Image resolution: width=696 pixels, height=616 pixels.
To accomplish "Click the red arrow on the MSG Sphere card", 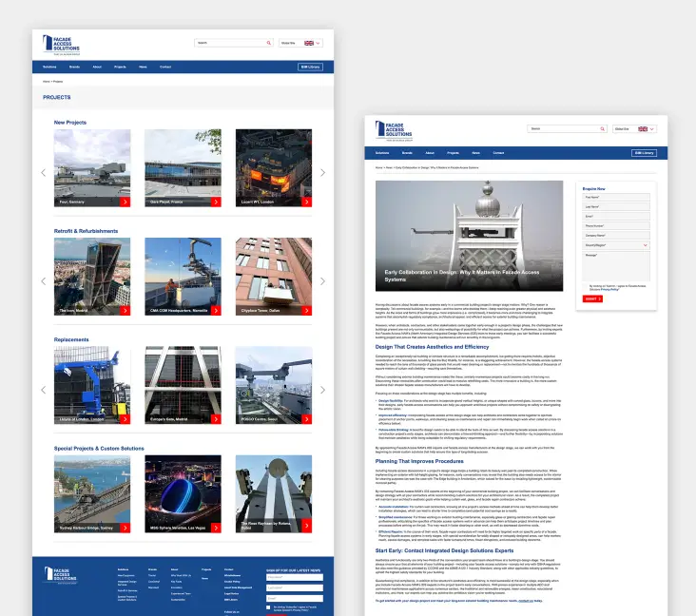I will [x=216, y=527].
